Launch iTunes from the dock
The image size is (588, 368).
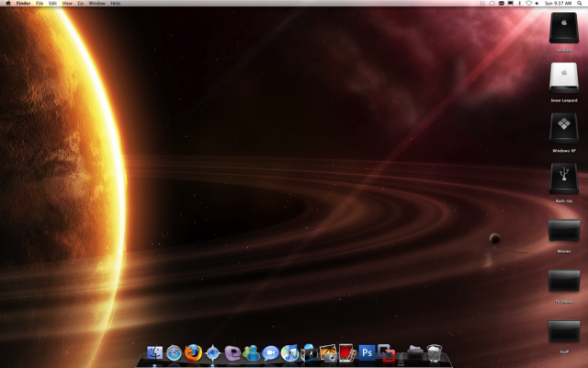[x=290, y=353]
